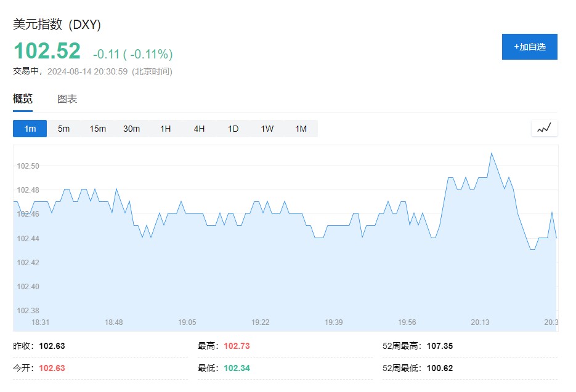Click the line chart type icon
Image resolution: width=576 pixels, height=392 pixels.
point(544,128)
